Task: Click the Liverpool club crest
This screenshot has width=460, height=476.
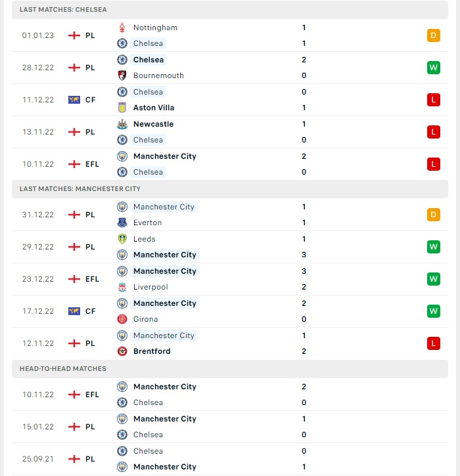Action: (x=122, y=287)
